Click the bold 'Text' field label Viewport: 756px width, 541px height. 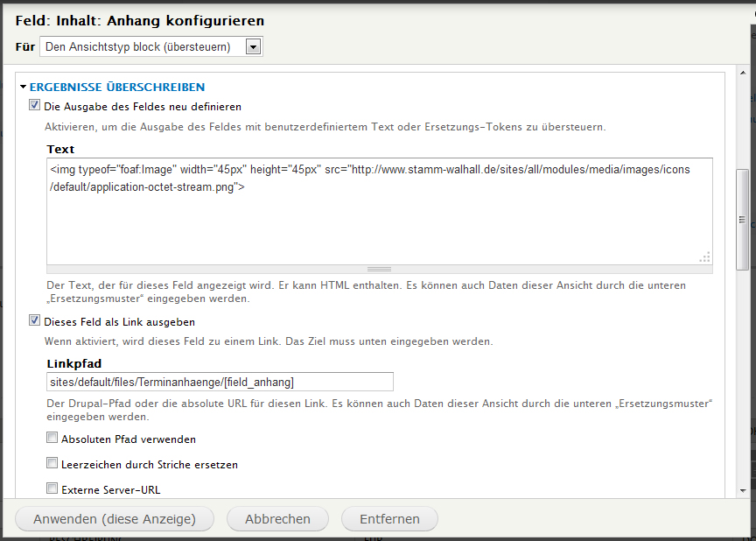[x=60, y=149]
